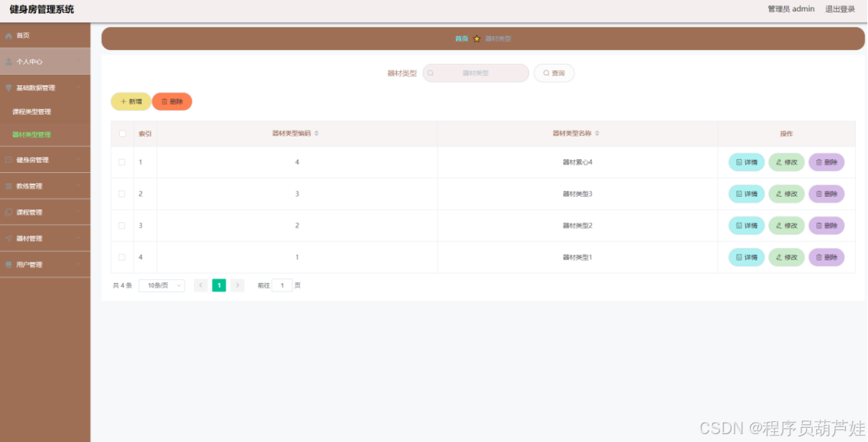Click purple 删除 for 器材类型2

826,225
